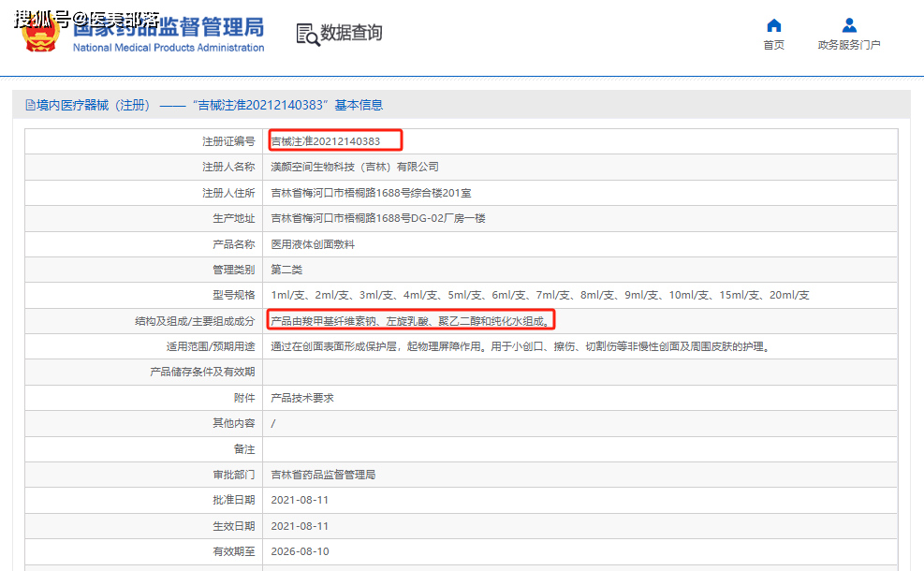Open the 政务服务门户 user icon
The image size is (924, 571).
point(849,25)
